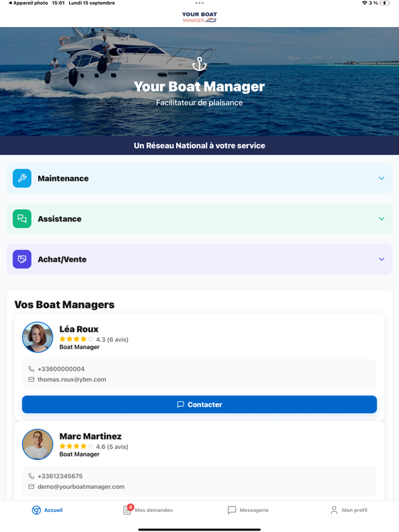Tap "Facilitateur de plaisance" subtitle
This screenshot has width=399, height=532.
click(199, 103)
